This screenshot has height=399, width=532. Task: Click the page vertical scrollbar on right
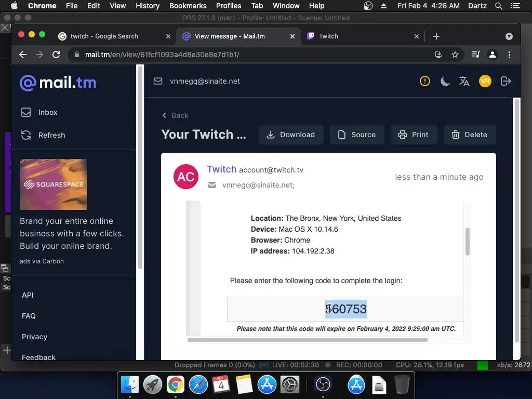pos(517,220)
